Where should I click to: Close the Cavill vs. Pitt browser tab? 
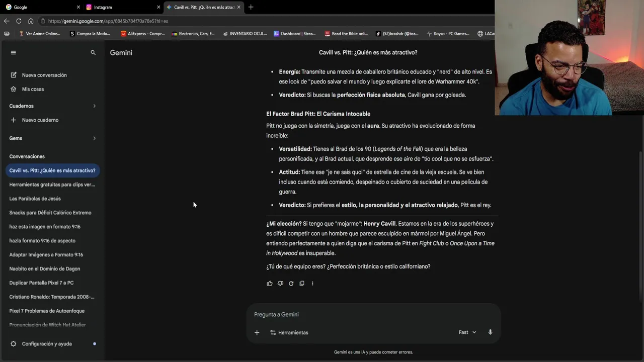pyautogui.click(x=239, y=7)
